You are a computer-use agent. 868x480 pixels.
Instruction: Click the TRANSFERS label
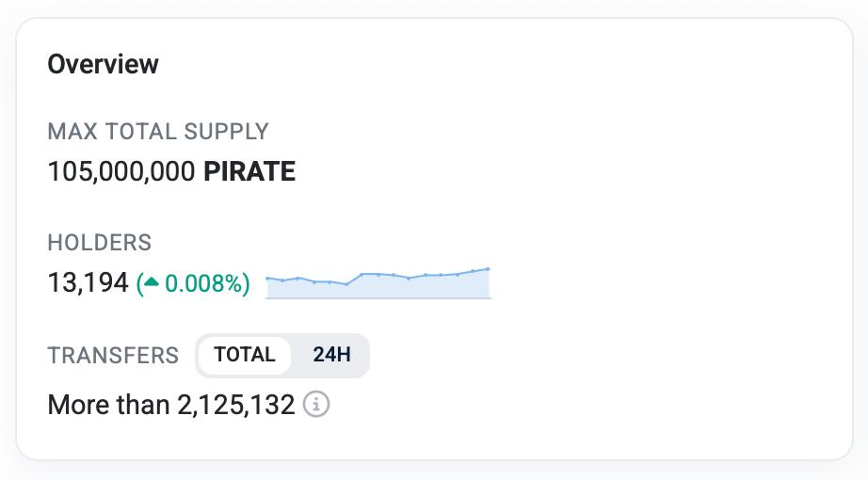pyautogui.click(x=113, y=356)
